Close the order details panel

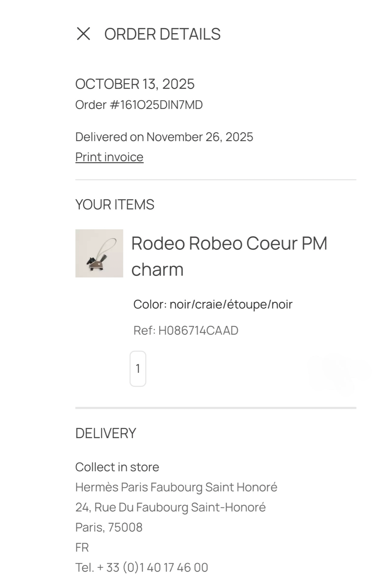(x=83, y=34)
